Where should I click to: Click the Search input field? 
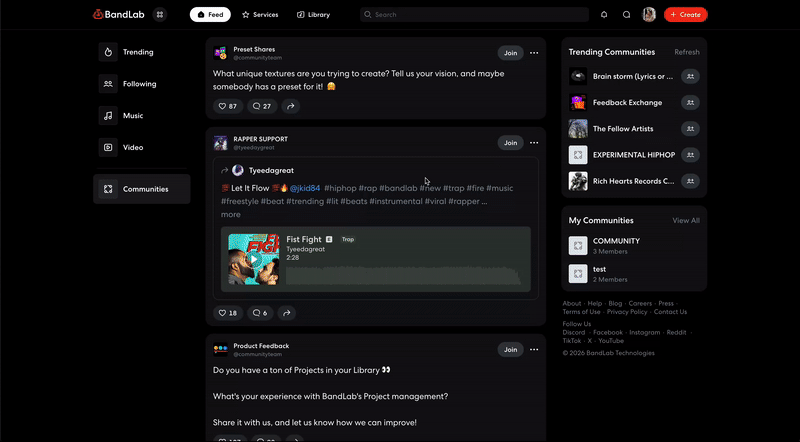tap(475, 15)
